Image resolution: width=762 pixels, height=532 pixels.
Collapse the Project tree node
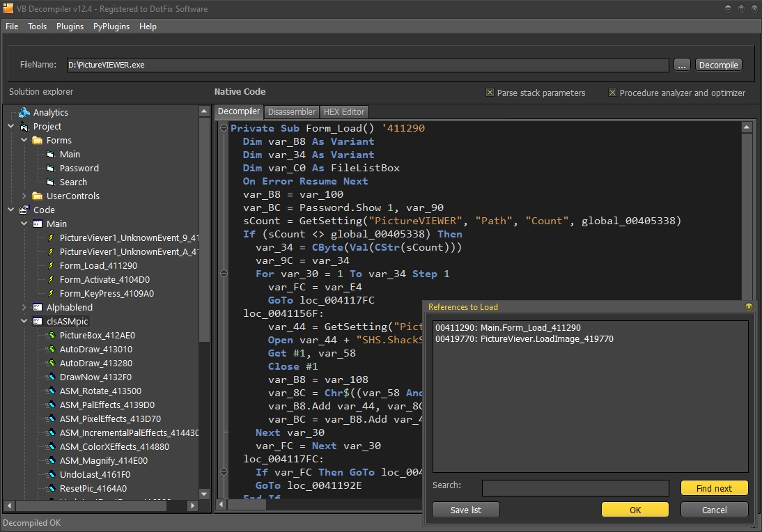[x=10, y=126]
